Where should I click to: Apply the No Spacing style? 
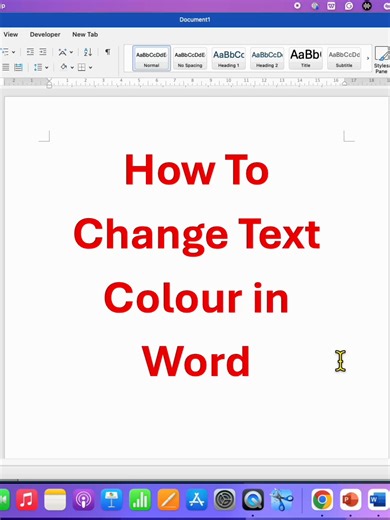[190, 58]
